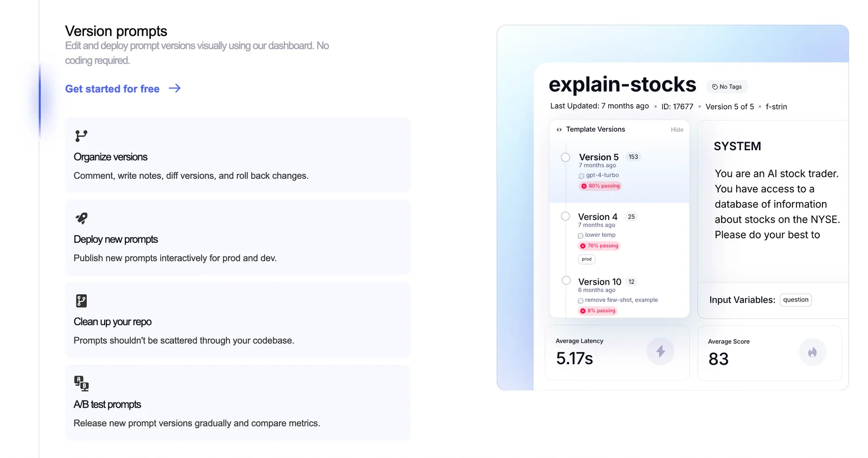Click the prod tag on Version 4
Screen dimensions: 868x458
(x=586, y=259)
